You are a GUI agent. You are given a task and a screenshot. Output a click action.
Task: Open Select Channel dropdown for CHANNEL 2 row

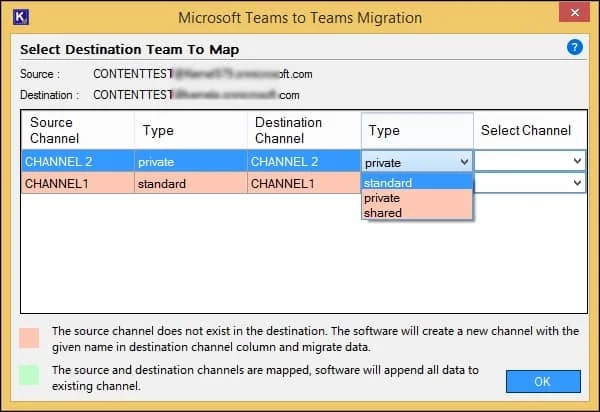point(530,161)
